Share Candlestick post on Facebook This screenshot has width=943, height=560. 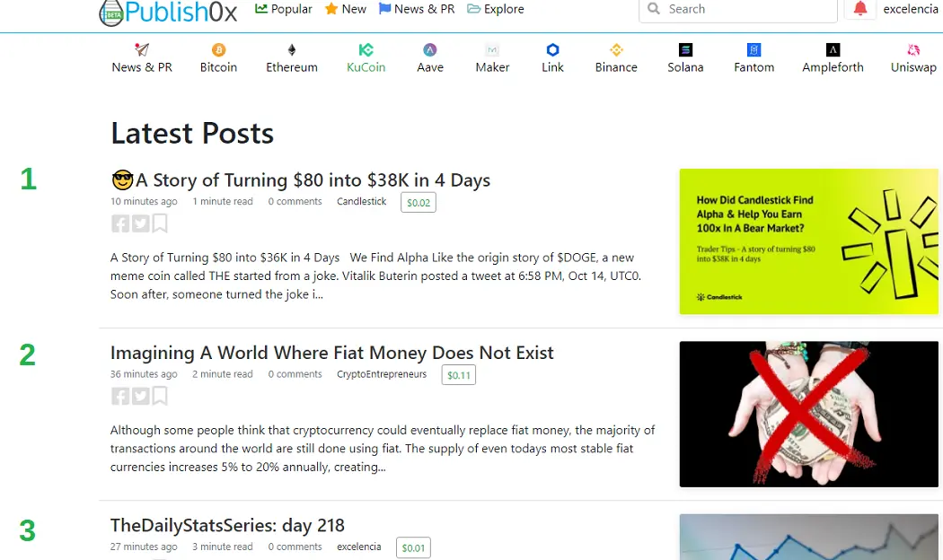pyautogui.click(x=120, y=223)
